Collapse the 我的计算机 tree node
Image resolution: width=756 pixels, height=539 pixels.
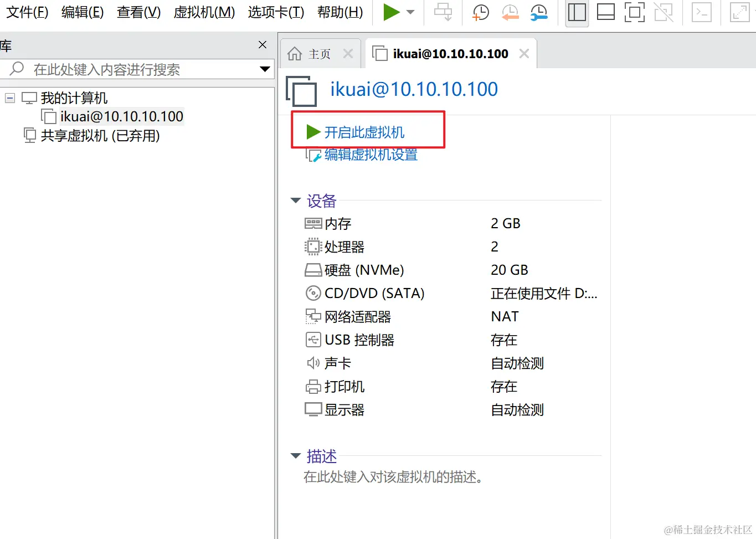coord(9,97)
